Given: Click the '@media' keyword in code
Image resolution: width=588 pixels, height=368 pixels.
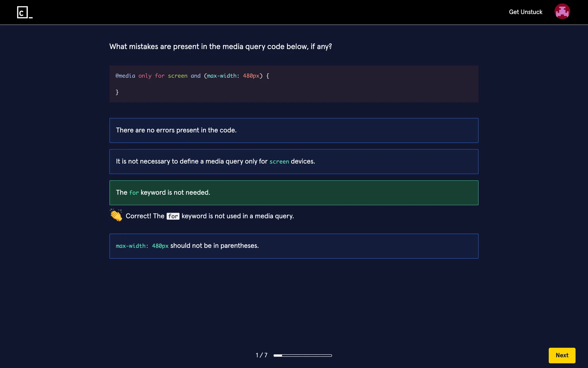Looking at the screenshot, I should [125, 76].
